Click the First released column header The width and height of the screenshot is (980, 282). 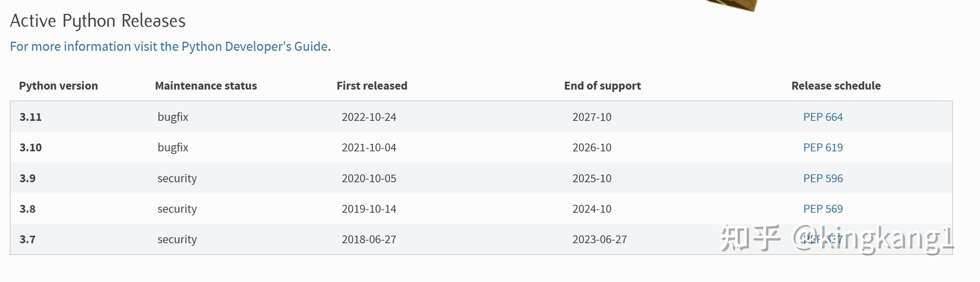coord(372,86)
